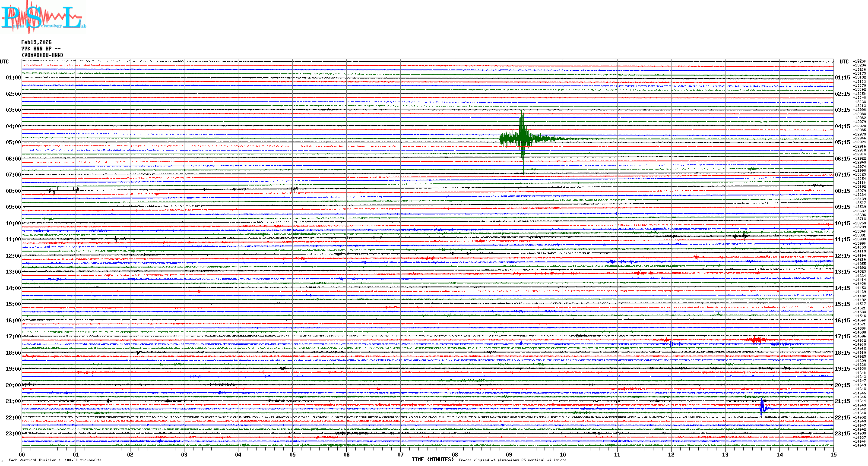Click minute tick 09 on time axis
Image resolution: width=868 pixels, height=466 pixels.
pyautogui.click(x=509, y=454)
